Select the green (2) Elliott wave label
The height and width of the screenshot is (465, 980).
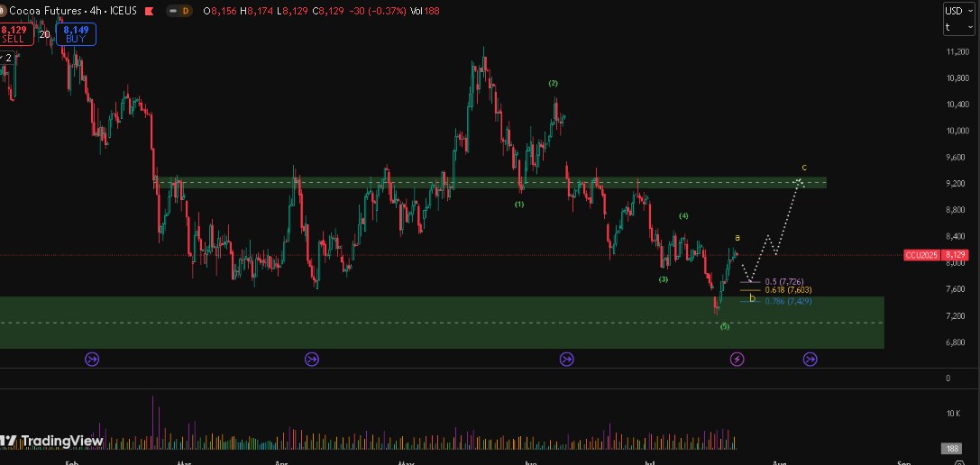554,83
